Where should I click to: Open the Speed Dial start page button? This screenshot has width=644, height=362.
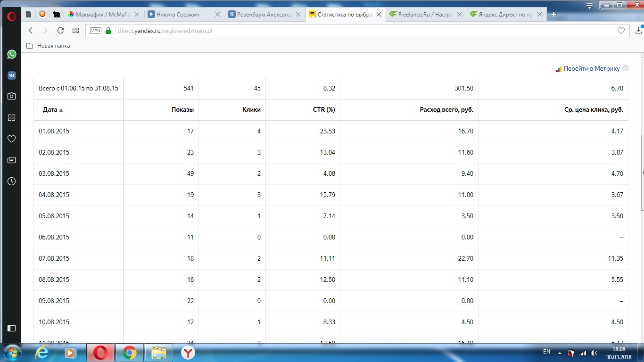pos(75,31)
